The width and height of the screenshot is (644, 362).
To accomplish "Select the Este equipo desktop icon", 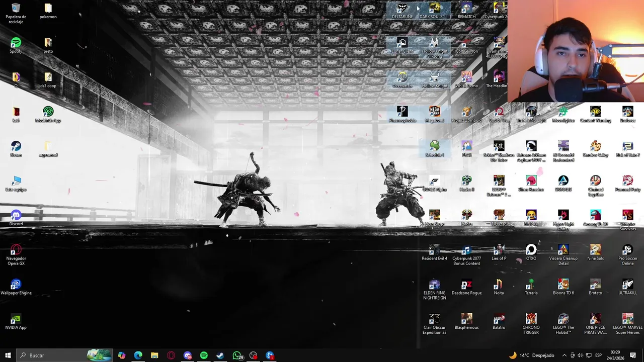I will click(16, 184).
